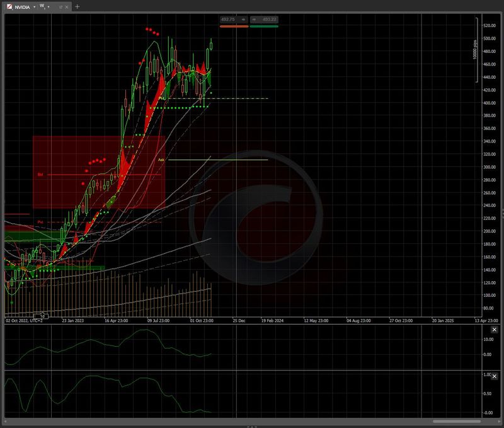Click the 10000 pips scale ruler
Screen dimensions: 504x428
coord(476,50)
